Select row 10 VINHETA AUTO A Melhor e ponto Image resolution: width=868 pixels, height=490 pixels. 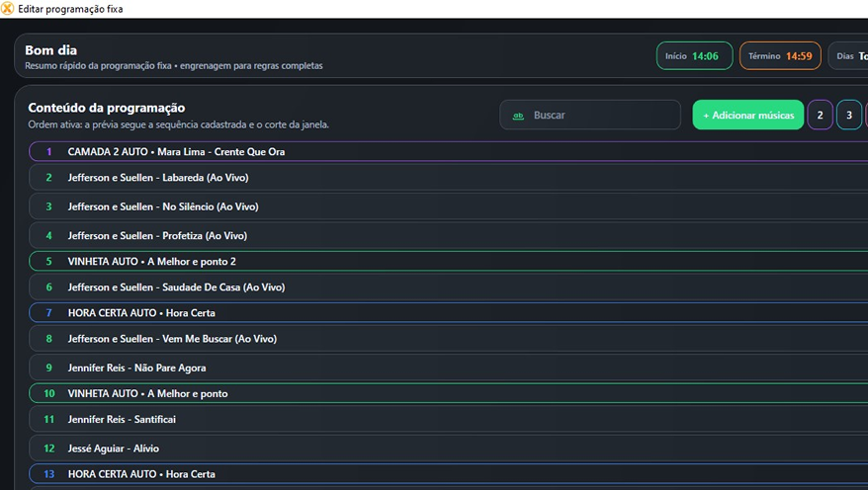click(449, 393)
